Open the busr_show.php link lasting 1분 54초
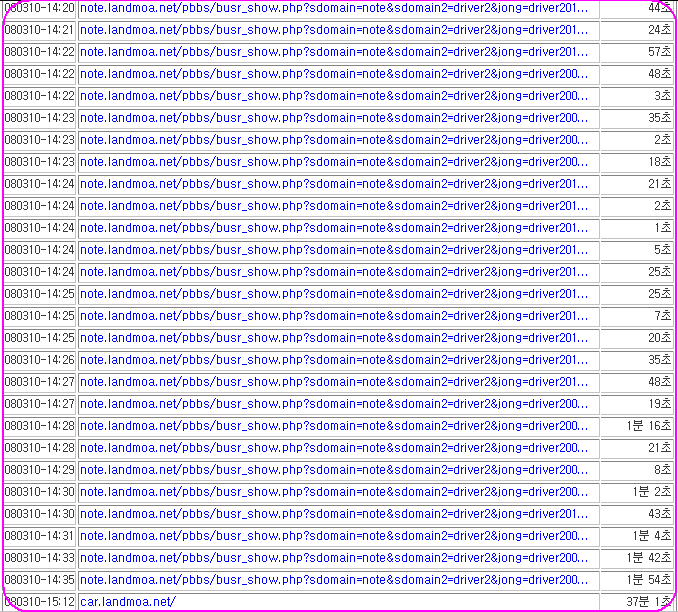Viewport: 678px width, 612px height. click(334, 580)
